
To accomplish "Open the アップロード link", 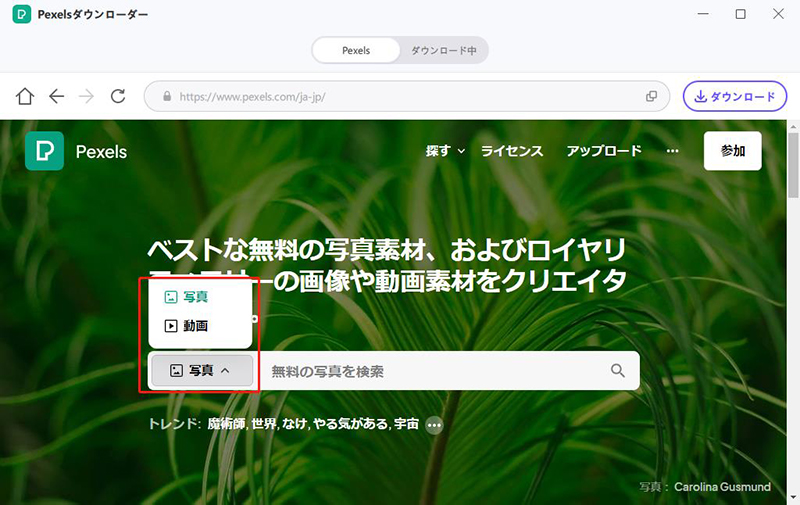I will pyautogui.click(x=604, y=151).
